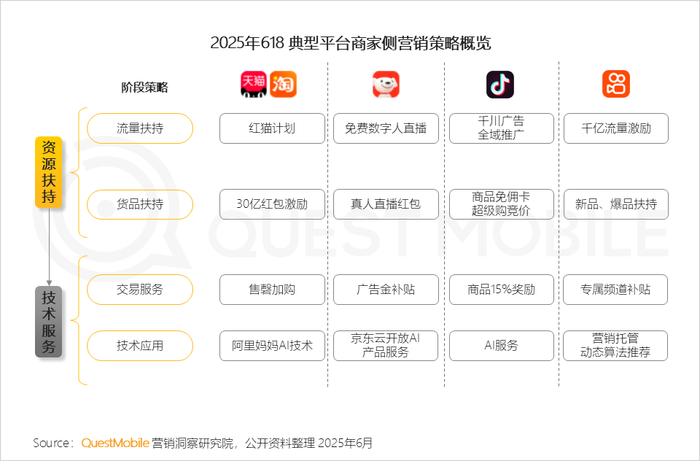Click the orange QuestMobile source text
The height and width of the screenshot is (461, 700).
115,443
